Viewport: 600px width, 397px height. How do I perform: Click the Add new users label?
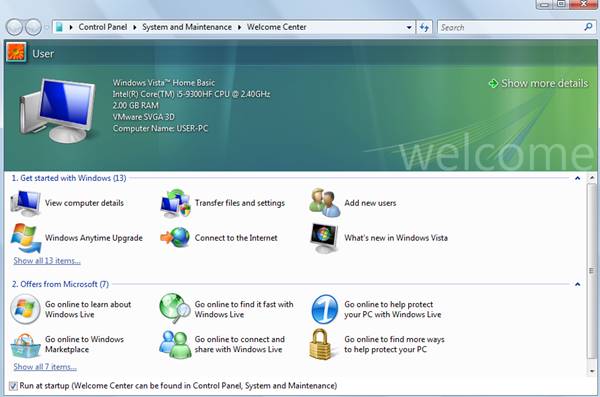point(370,203)
